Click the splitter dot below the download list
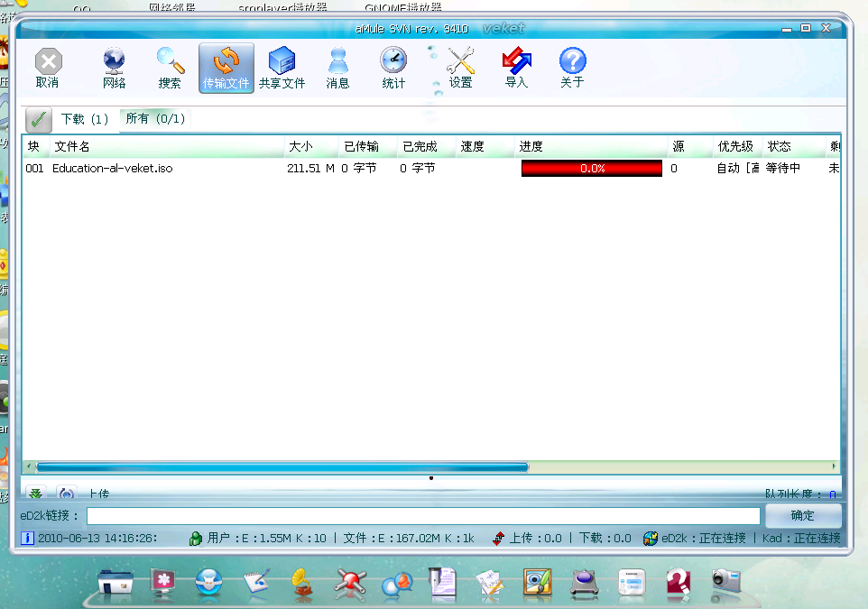The width and height of the screenshot is (868, 609). click(x=431, y=478)
